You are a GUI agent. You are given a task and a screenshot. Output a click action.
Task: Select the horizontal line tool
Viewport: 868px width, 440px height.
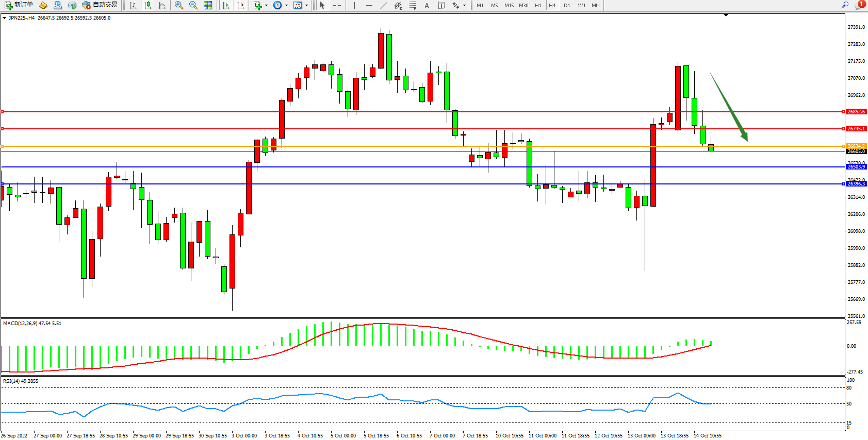[369, 5]
